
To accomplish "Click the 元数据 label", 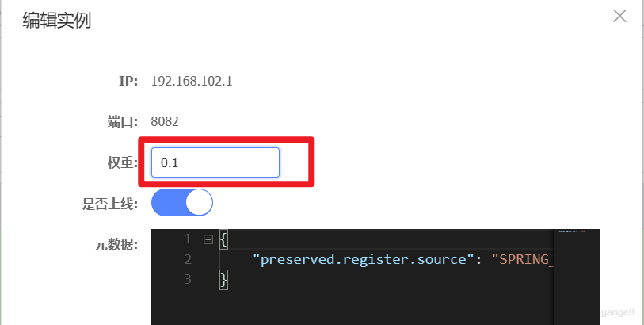I will [x=116, y=244].
